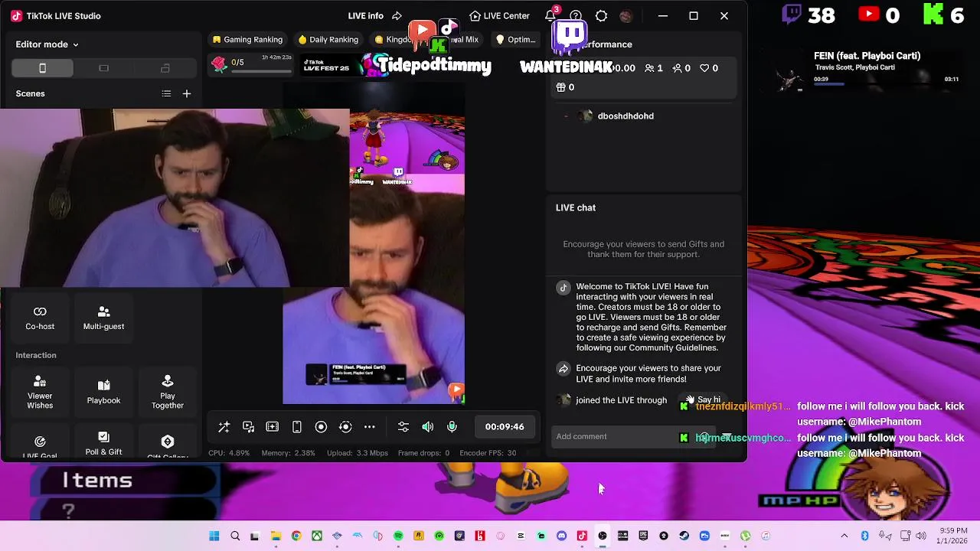This screenshot has height=551, width=980.
Task: Click the FE!N album art thumbnail
Action: point(789,78)
